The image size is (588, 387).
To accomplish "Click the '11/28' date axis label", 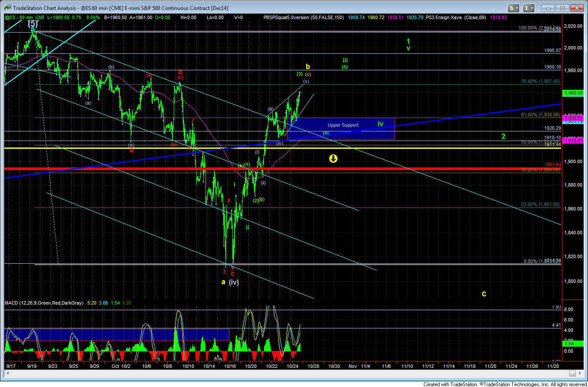I will [552, 366].
